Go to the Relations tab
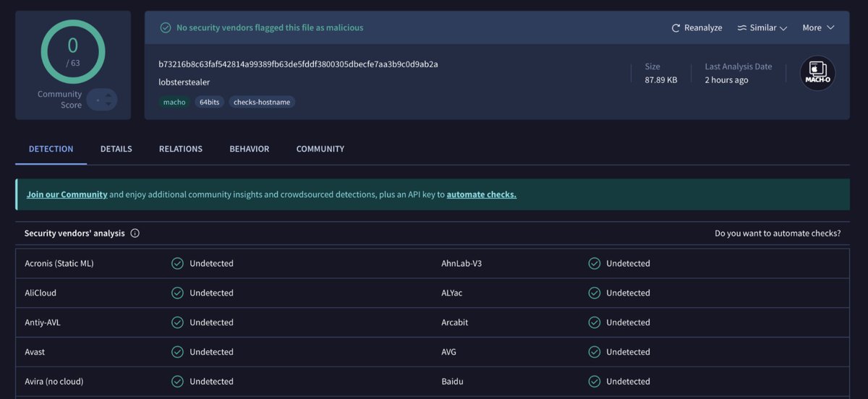868x399 pixels. pyautogui.click(x=181, y=149)
